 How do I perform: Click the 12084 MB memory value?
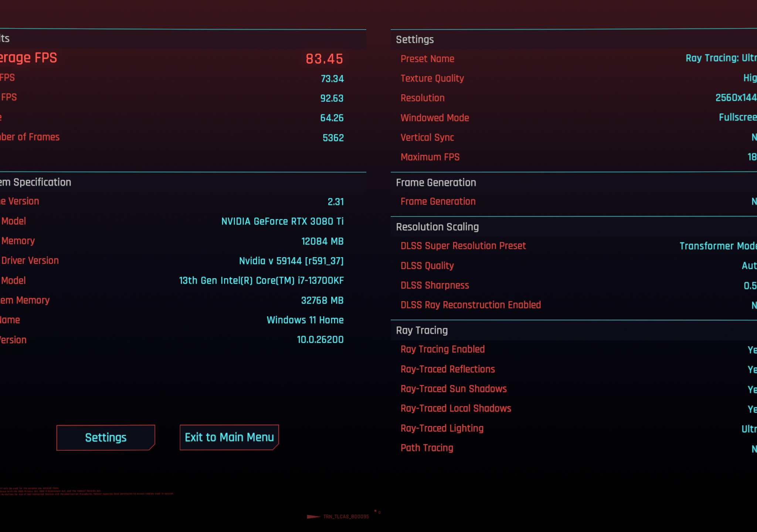[322, 241]
